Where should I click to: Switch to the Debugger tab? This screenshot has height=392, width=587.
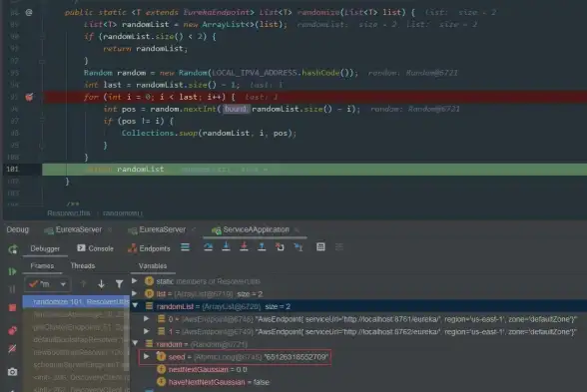pyautogui.click(x=45, y=248)
